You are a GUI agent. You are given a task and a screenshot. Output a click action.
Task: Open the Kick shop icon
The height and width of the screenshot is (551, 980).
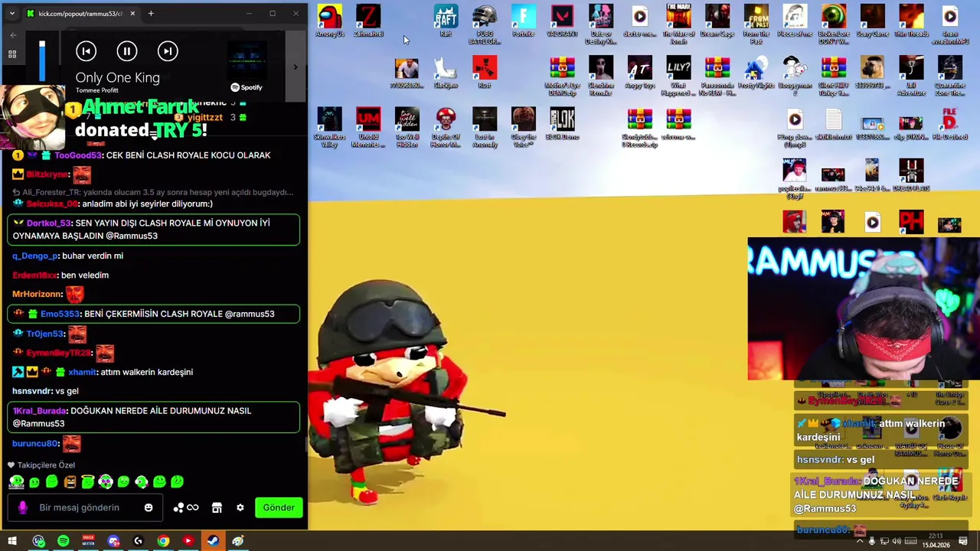217,507
